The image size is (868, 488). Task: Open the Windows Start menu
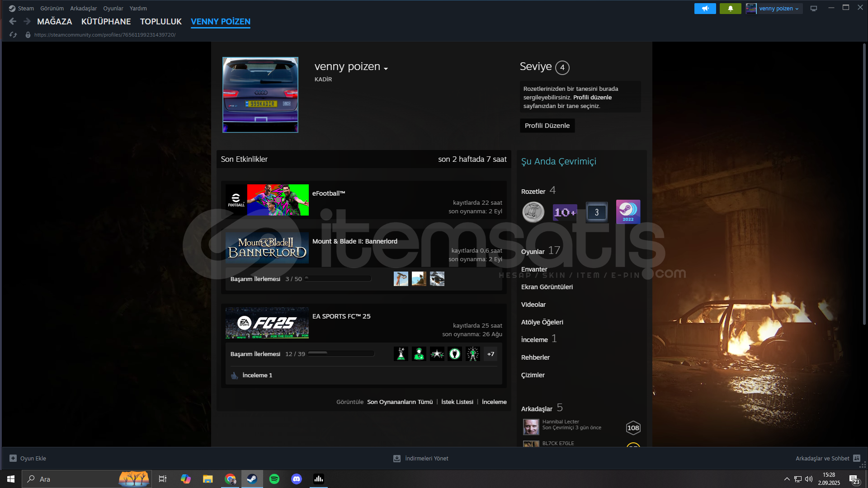pyautogui.click(x=11, y=479)
